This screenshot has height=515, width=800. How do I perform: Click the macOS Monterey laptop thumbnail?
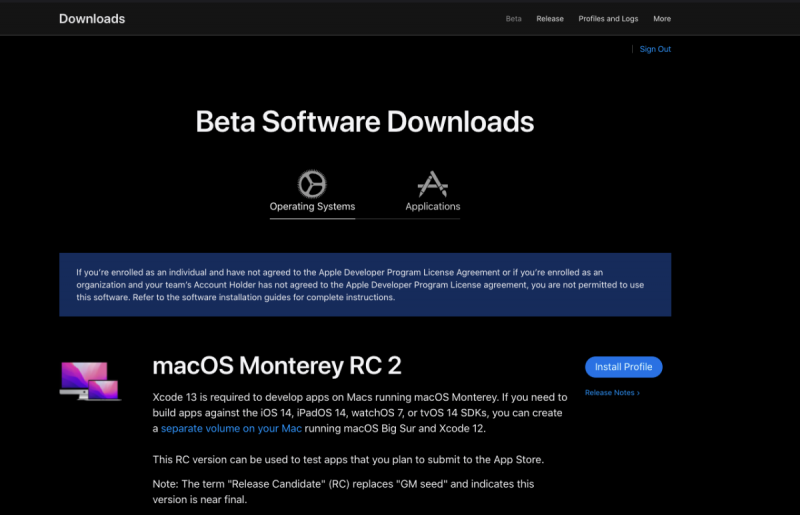[89, 381]
